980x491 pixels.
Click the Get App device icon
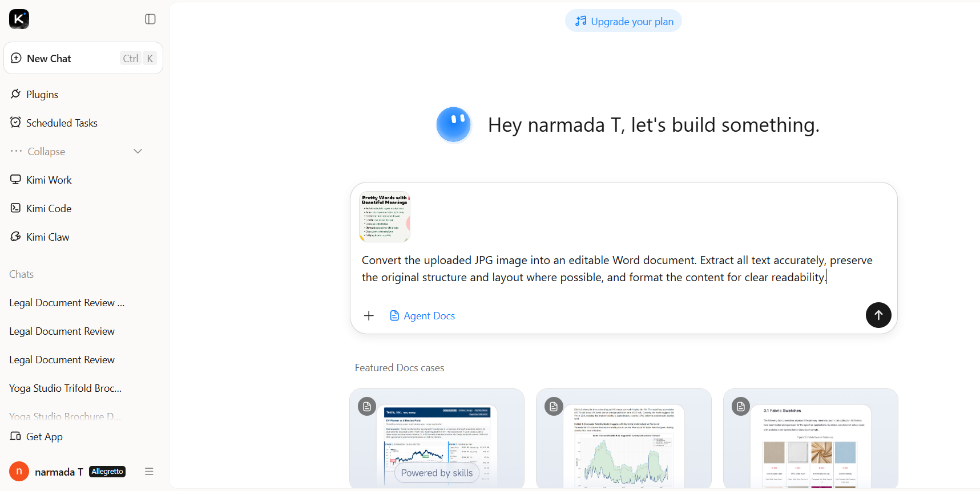[15, 436]
